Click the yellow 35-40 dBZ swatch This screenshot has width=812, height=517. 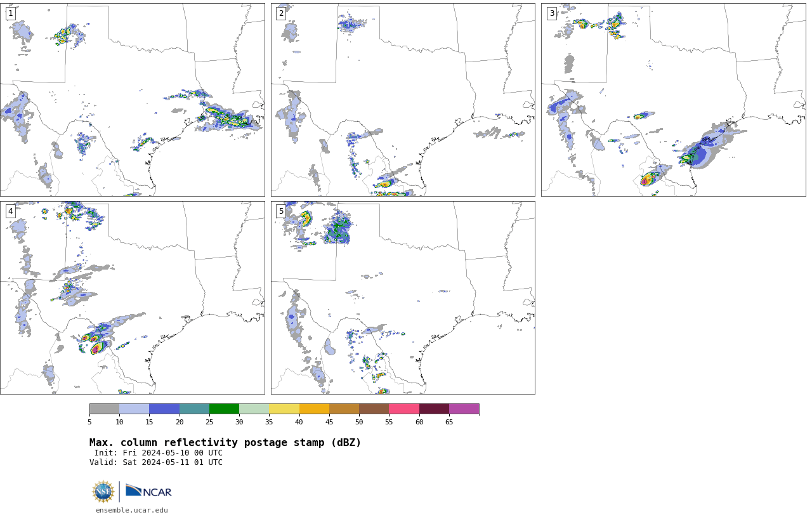point(284,409)
